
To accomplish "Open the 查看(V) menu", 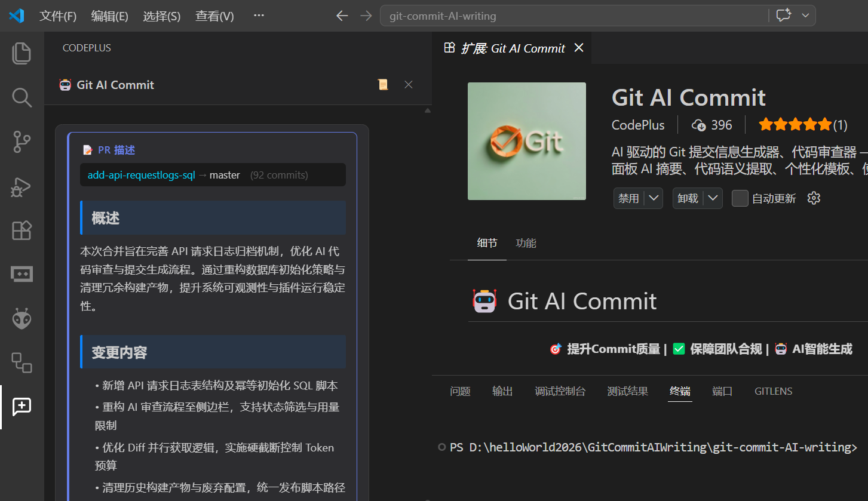I will click(214, 16).
